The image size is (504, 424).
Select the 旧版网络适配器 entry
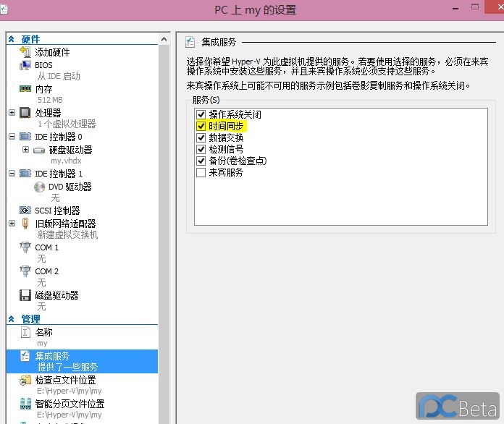66,224
